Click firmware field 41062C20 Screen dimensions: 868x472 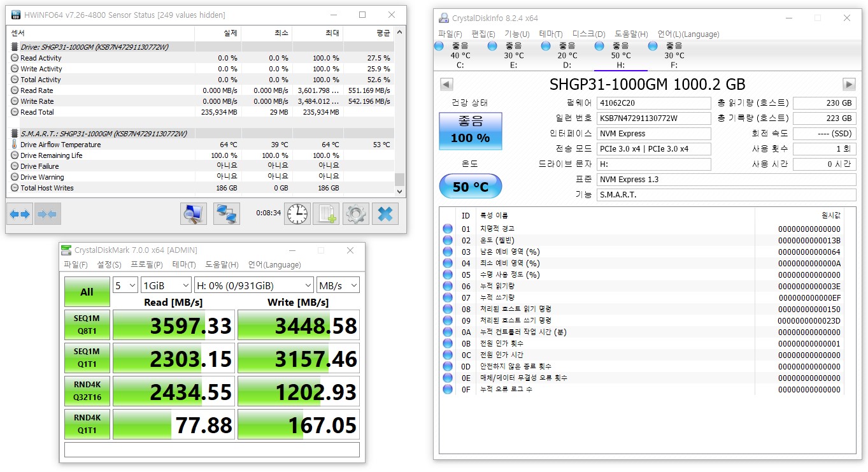click(x=654, y=103)
